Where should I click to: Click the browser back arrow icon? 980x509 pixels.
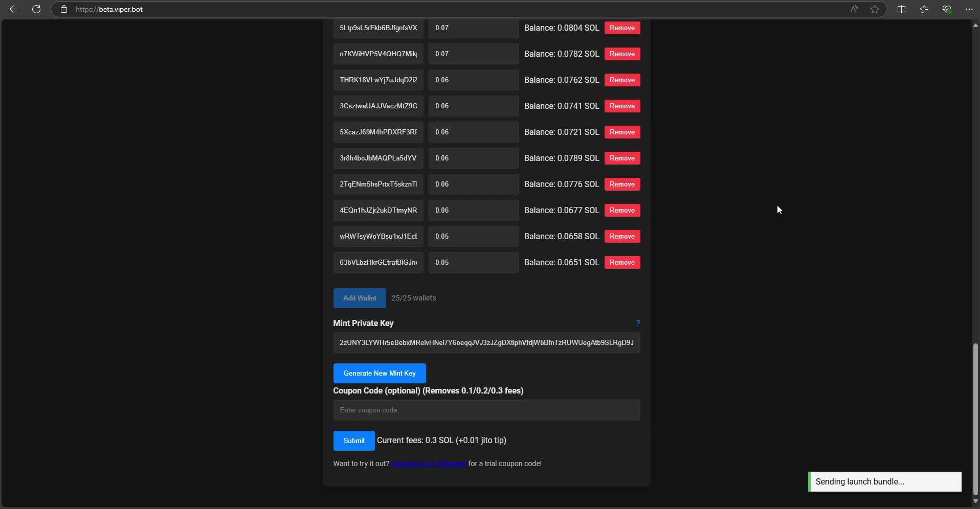(14, 9)
